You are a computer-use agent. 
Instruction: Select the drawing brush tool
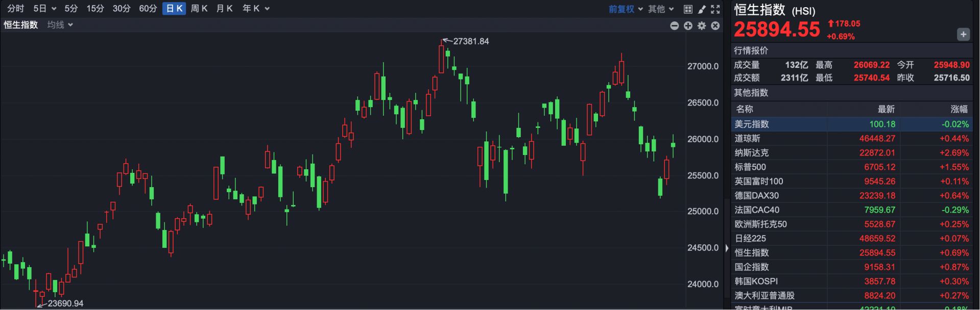702,9
